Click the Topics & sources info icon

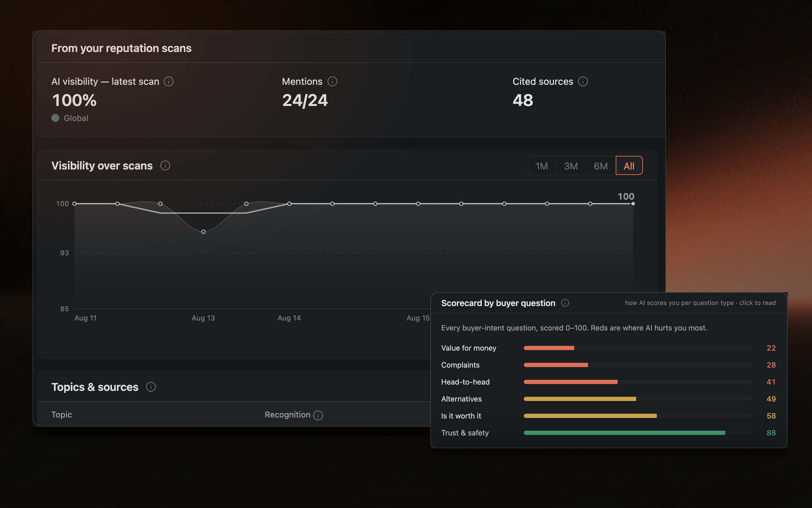tap(151, 387)
